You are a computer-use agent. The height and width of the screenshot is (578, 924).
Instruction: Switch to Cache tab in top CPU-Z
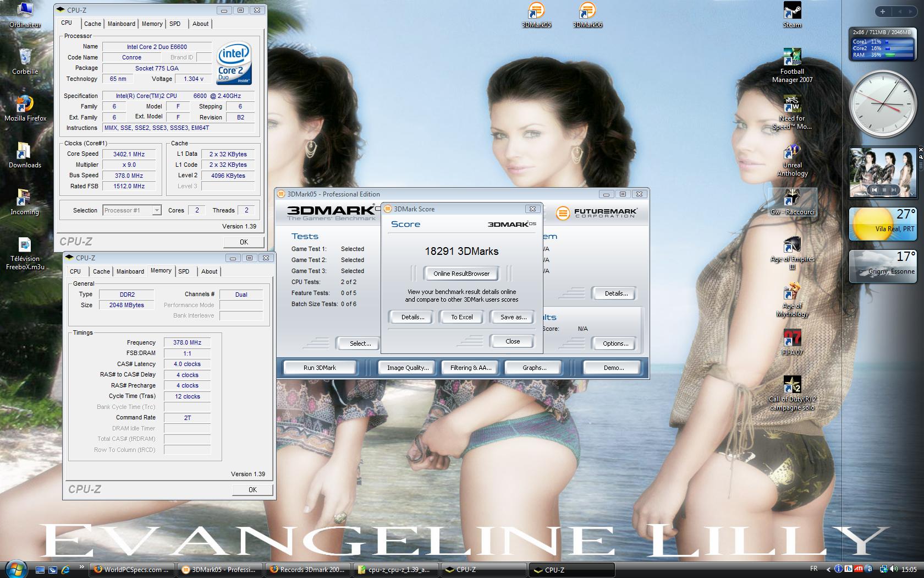pyautogui.click(x=92, y=24)
